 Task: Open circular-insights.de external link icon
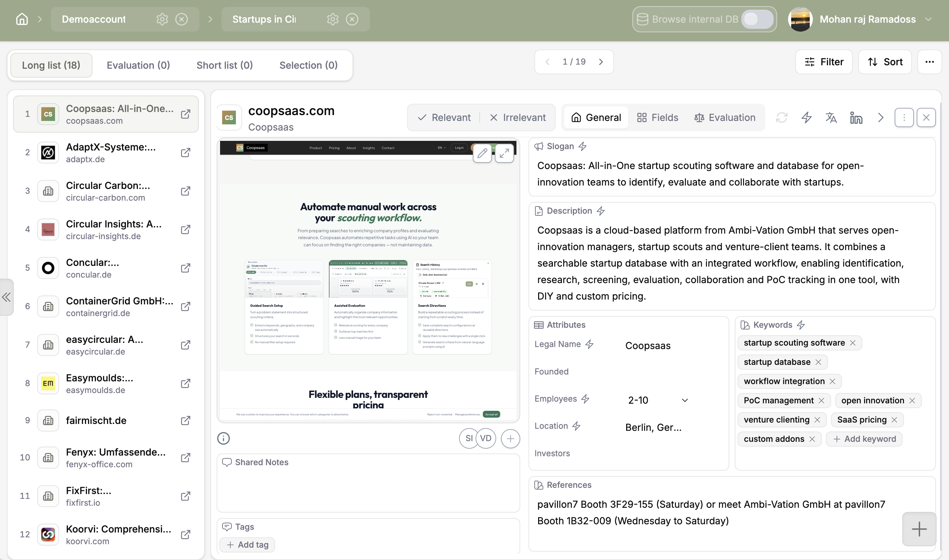point(185,230)
